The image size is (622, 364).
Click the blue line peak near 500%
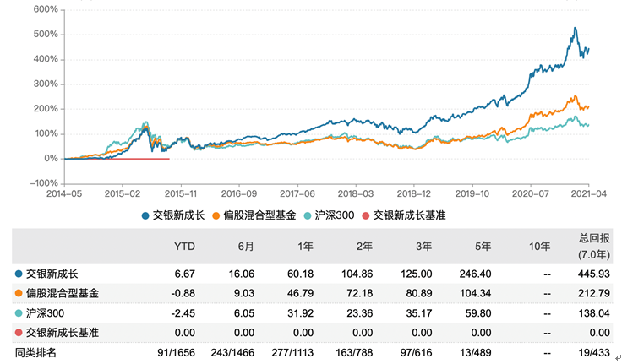click(x=575, y=29)
